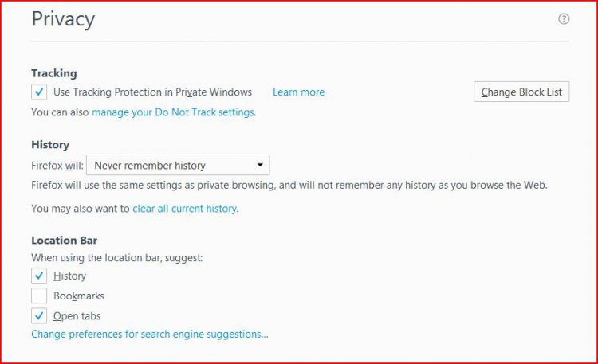This screenshot has width=598, height=364.
Task: Click the Open tabs label text
Action: (x=77, y=316)
